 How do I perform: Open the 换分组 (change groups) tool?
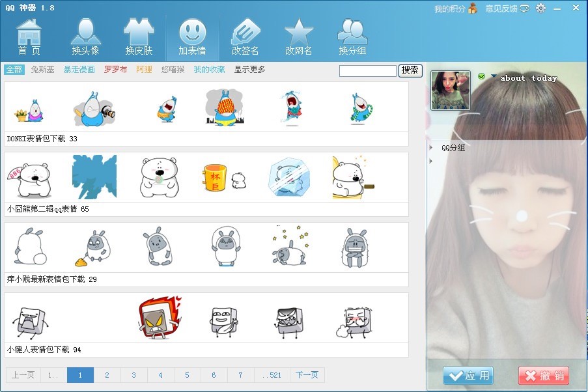click(352, 36)
